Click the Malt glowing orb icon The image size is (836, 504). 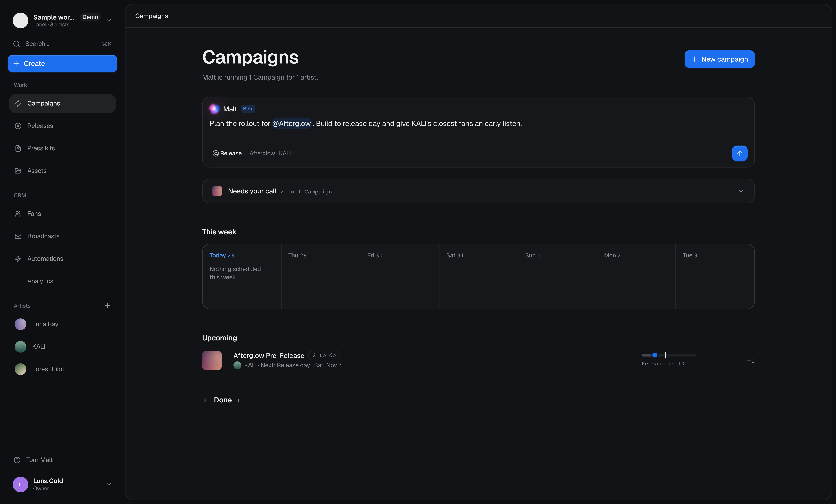point(214,109)
